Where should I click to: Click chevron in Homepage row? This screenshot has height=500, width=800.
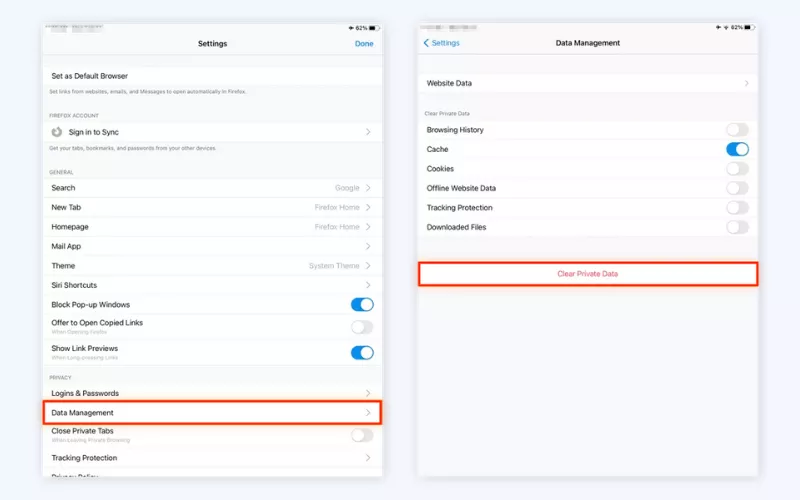click(x=368, y=227)
